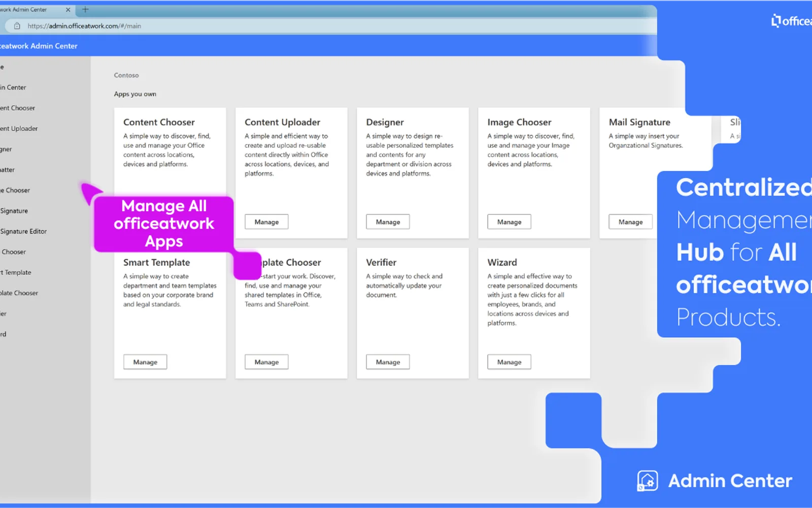The width and height of the screenshot is (812, 508).
Task: Open Admin Center in the sidebar
Action: [13, 87]
